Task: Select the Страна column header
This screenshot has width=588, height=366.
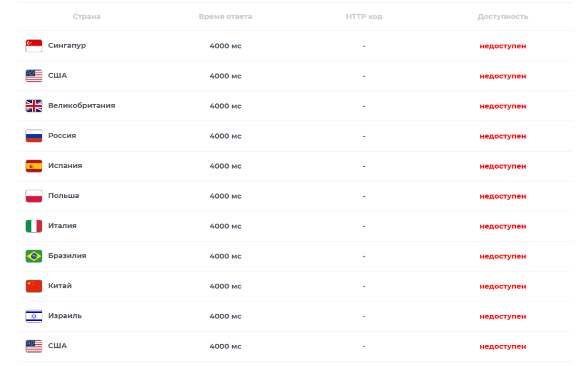Action: (86, 16)
